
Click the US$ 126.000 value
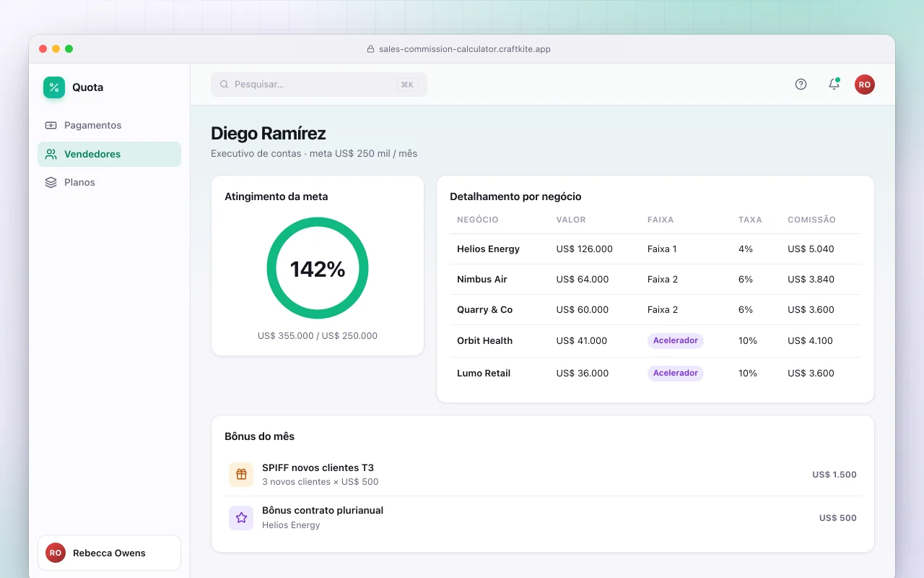point(585,249)
